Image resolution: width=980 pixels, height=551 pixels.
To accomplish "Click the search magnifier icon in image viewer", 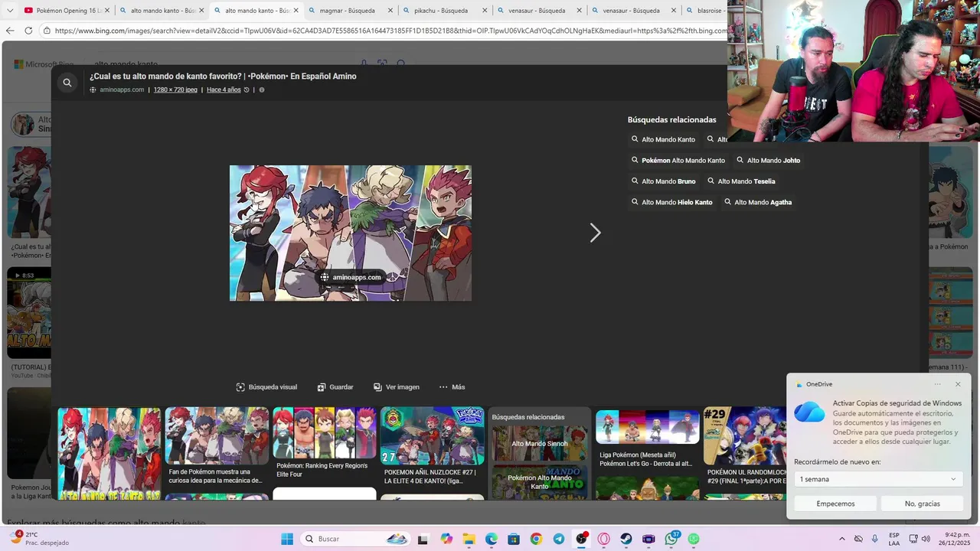I will [67, 83].
